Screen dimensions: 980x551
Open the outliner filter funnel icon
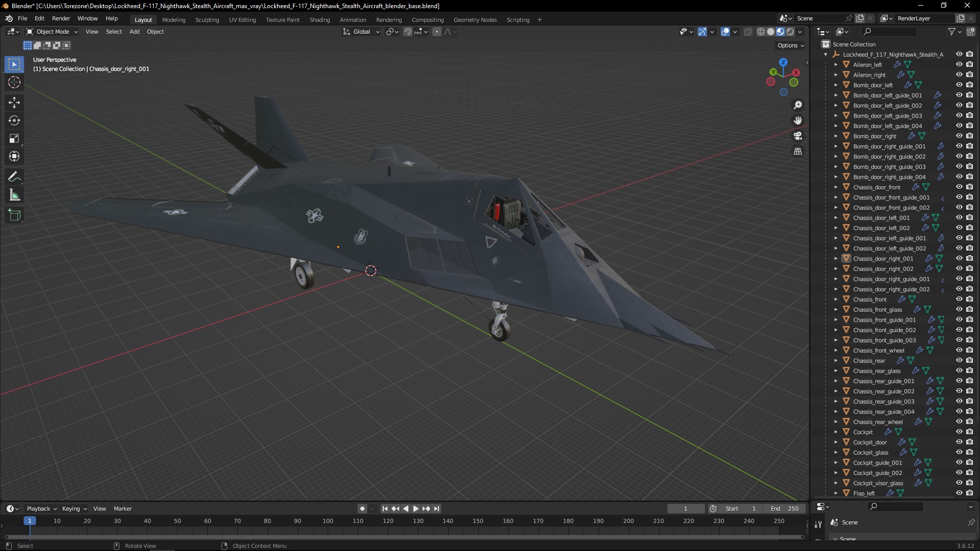click(952, 32)
